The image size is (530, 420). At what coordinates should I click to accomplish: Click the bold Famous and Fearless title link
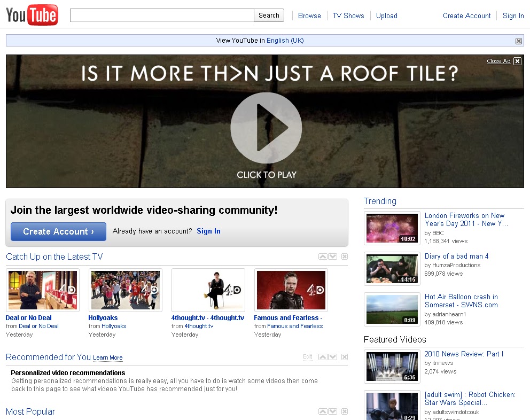point(288,318)
